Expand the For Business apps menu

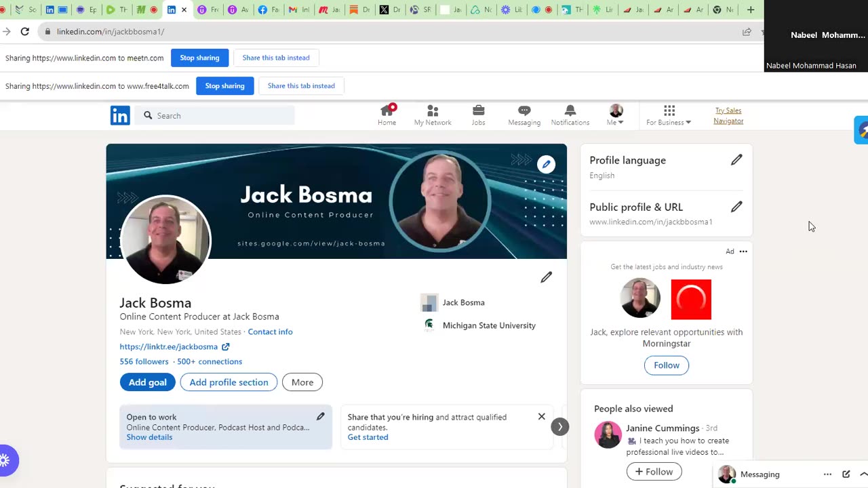[669, 115]
